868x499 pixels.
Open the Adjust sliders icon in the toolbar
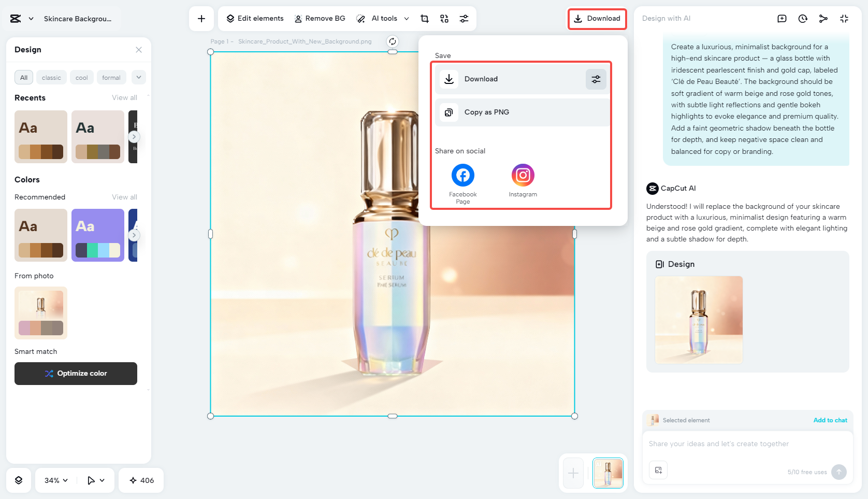click(464, 18)
